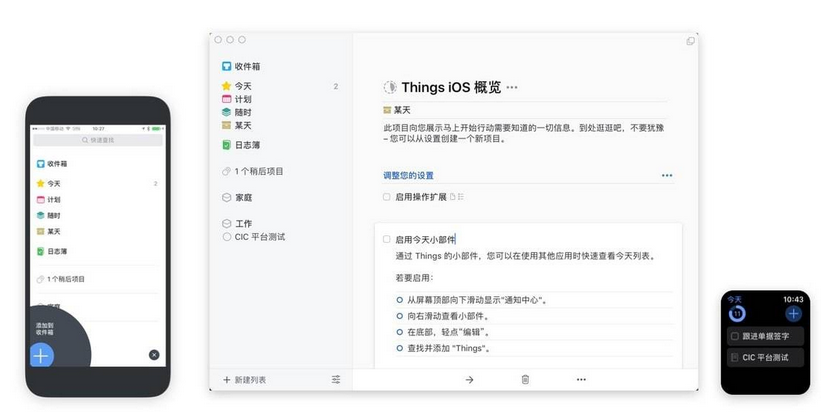
Task: Click 启用今天小部件 task title text
Action: (425, 239)
